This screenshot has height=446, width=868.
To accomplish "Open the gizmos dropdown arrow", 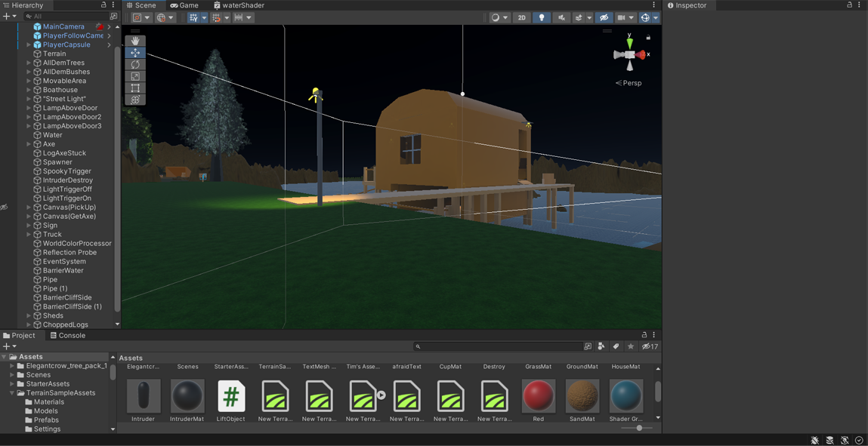I will [655, 17].
